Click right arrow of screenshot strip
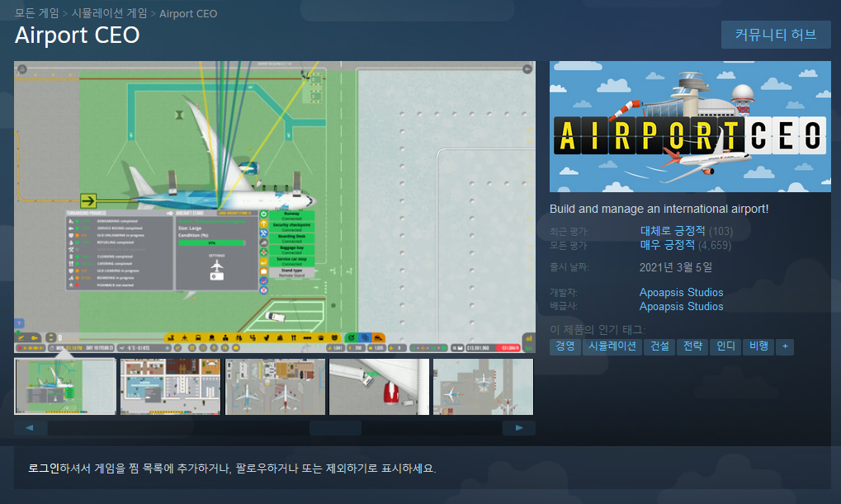This screenshot has width=841, height=504. coord(518,428)
